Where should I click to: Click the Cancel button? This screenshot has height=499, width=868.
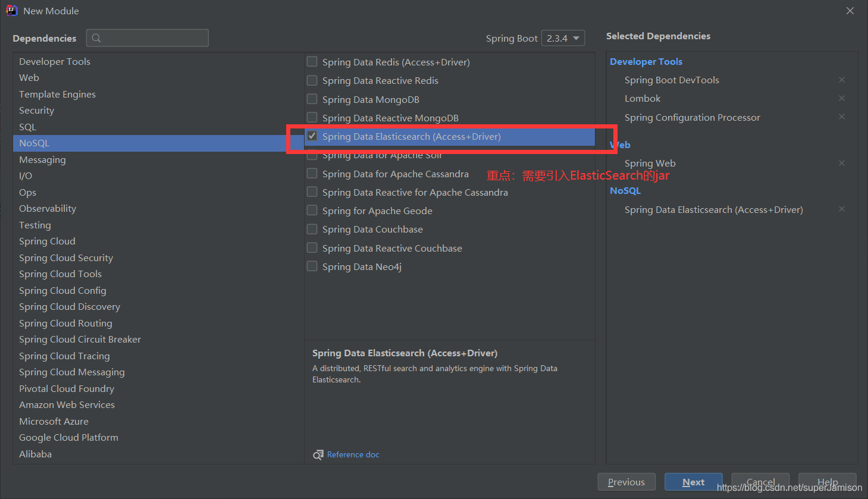click(x=760, y=482)
